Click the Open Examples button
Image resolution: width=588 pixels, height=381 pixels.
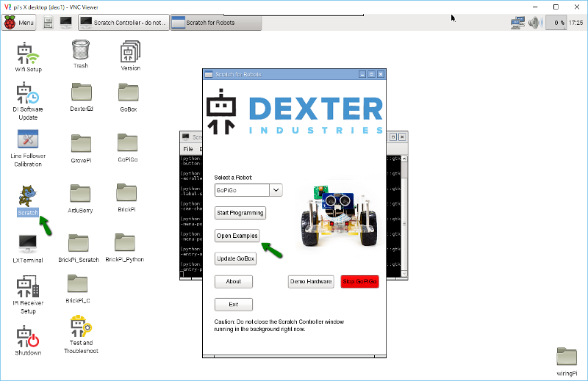237,236
